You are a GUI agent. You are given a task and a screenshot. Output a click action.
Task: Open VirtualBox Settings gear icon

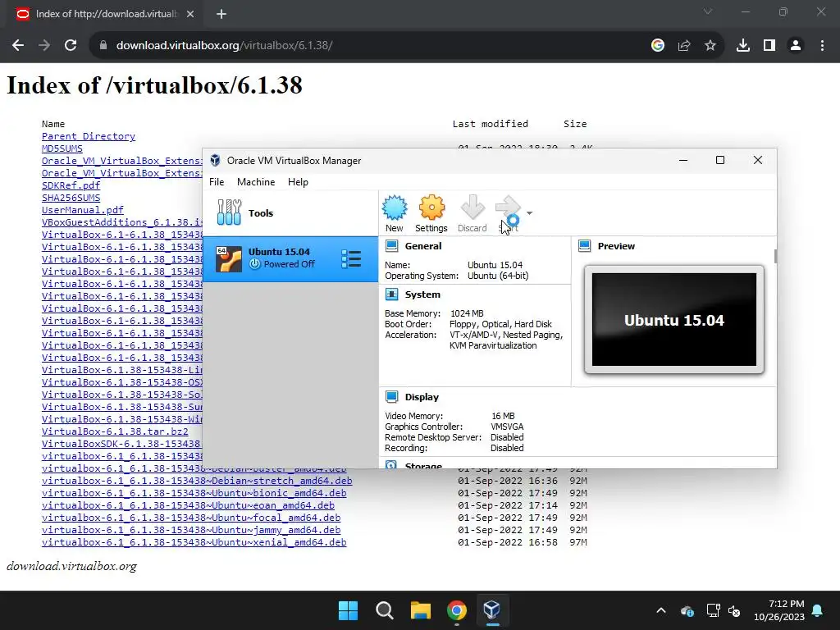pyautogui.click(x=431, y=208)
